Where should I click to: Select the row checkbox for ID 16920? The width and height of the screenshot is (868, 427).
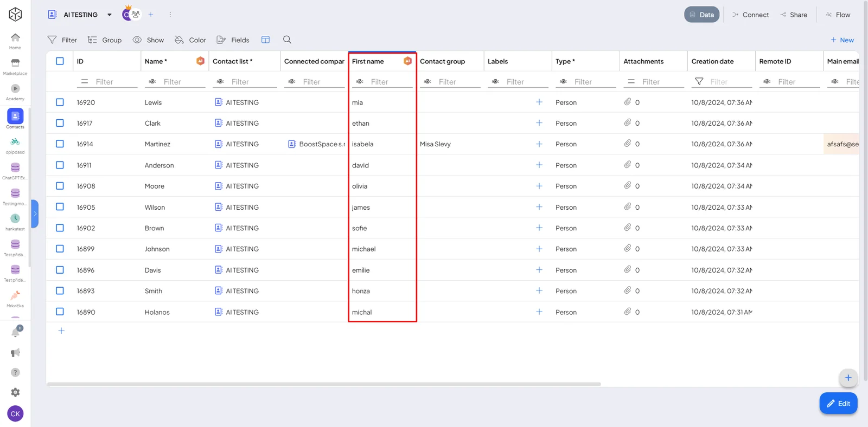coord(60,102)
